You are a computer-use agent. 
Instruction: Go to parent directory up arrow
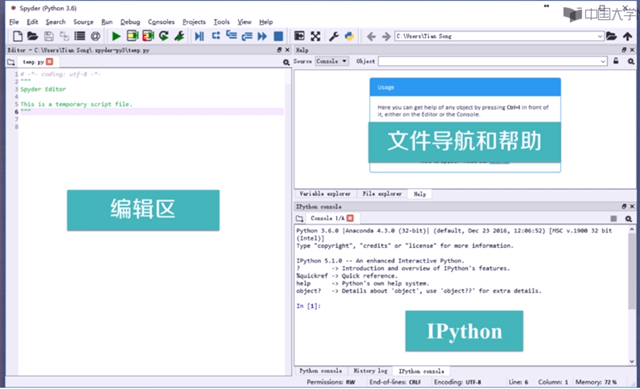pyautogui.click(x=627, y=36)
